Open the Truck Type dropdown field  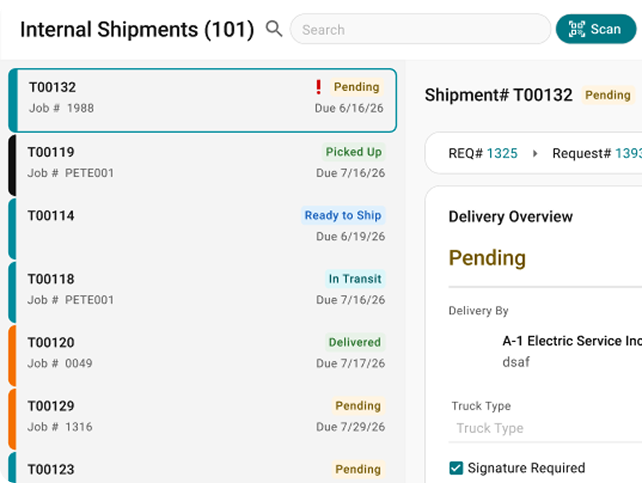(545, 428)
